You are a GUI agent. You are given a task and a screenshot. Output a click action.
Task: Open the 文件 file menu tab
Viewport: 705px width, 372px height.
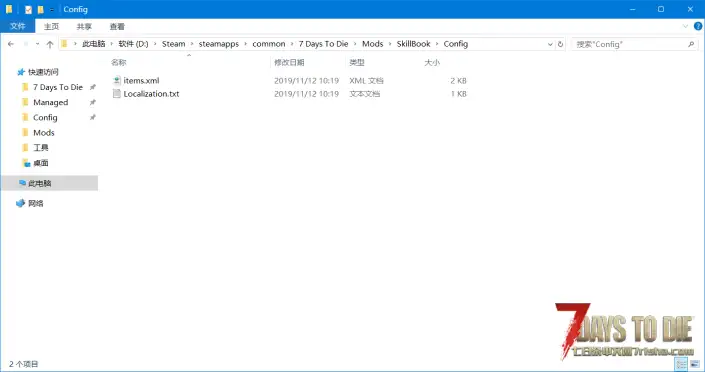(x=18, y=26)
